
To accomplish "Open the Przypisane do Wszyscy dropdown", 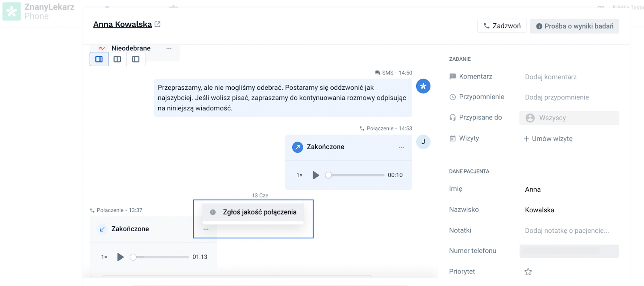I will pos(569,118).
